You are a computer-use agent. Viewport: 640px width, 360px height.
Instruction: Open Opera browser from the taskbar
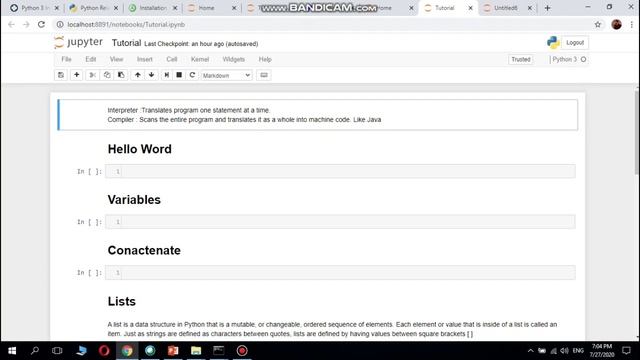click(x=104, y=351)
